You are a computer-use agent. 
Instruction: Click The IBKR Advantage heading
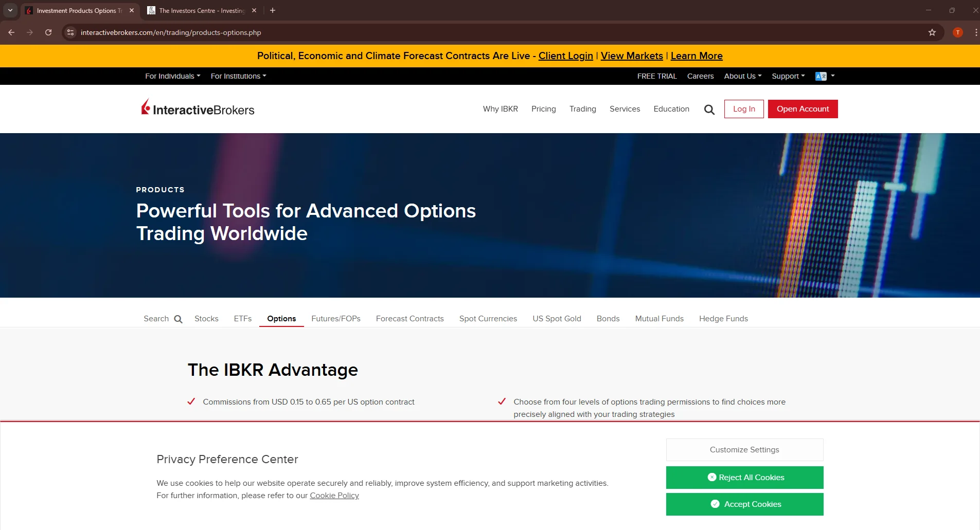tap(273, 370)
